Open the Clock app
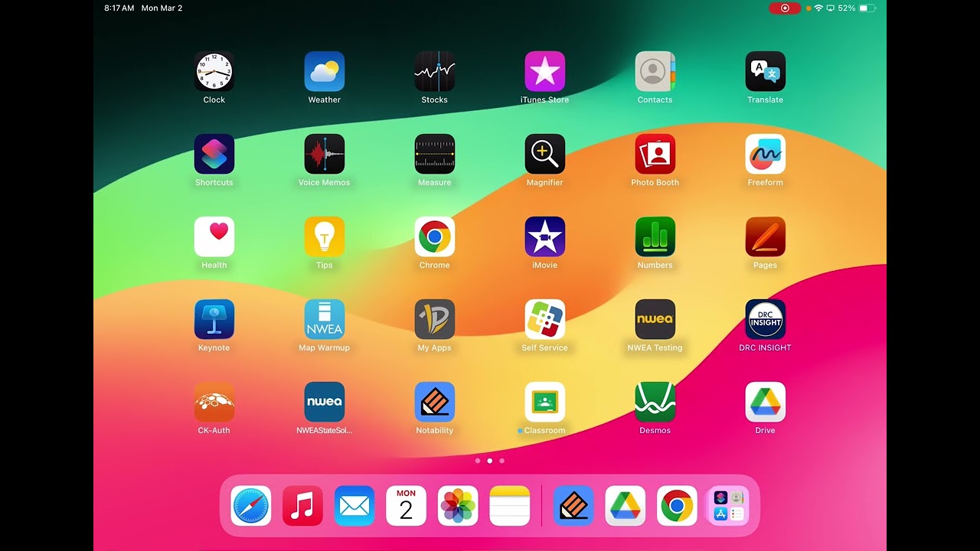 (x=214, y=71)
